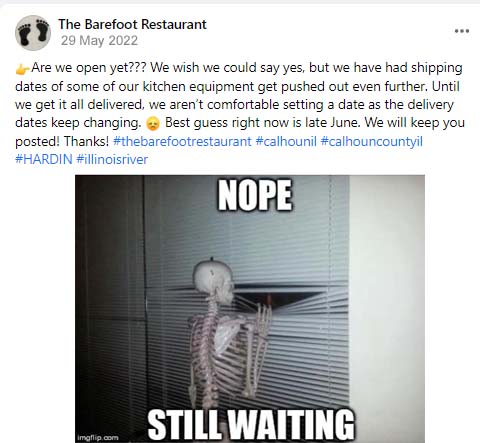
Task: Open the post's three-dot options menu
Action: (x=462, y=31)
